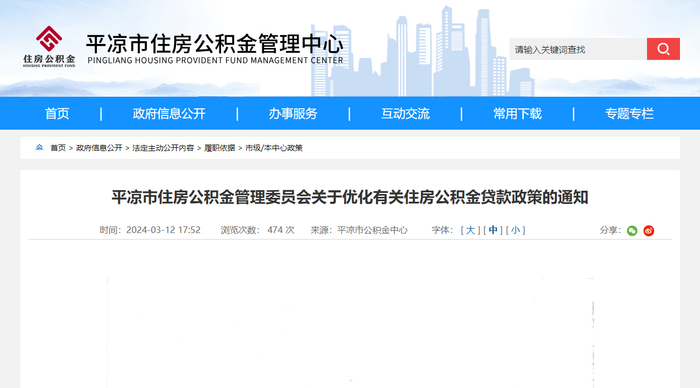The height and width of the screenshot is (388, 700).
Task: Set font size to 中 (medium)
Action: coord(493,230)
